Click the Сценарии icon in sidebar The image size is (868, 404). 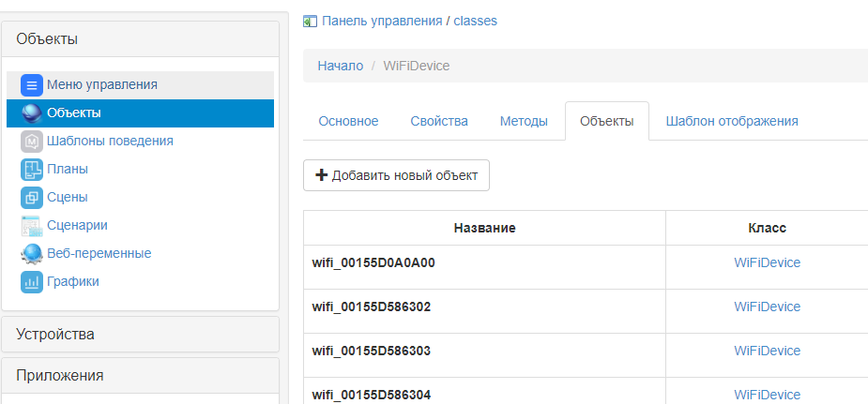(x=32, y=225)
